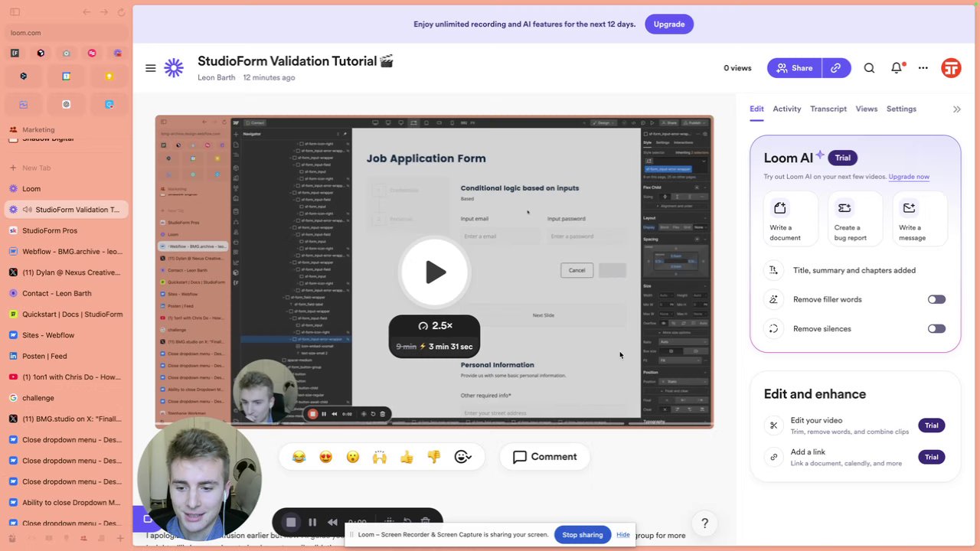Click the Upgrade button in the banner

[669, 24]
